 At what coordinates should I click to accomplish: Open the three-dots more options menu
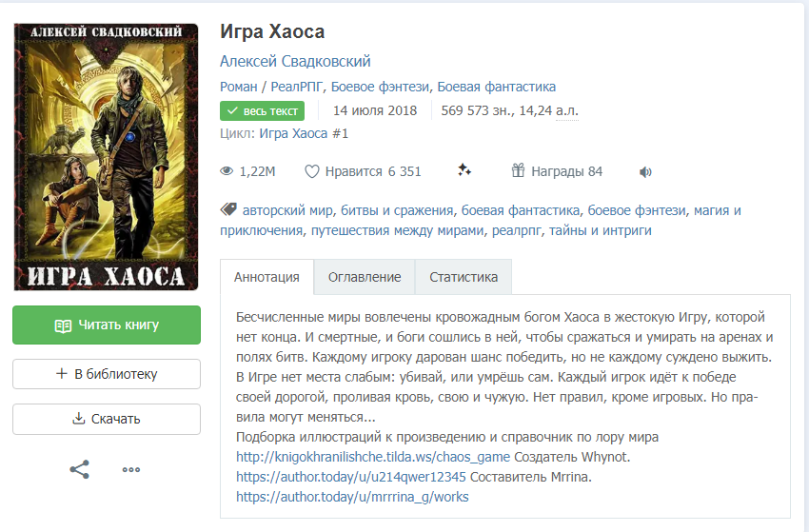(131, 469)
